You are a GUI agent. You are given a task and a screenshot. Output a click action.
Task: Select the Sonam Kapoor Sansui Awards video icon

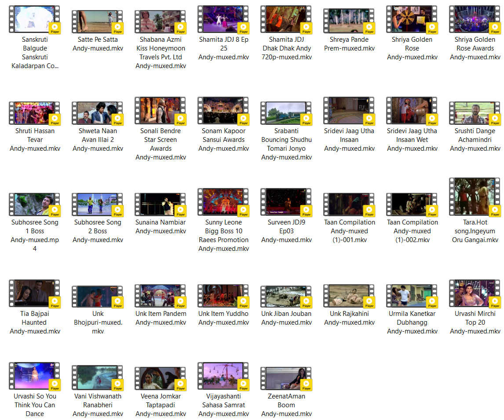tap(223, 111)
